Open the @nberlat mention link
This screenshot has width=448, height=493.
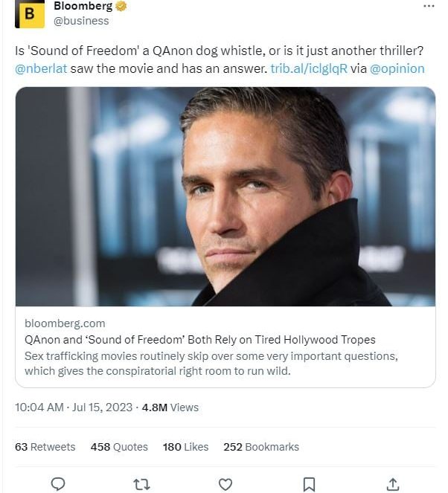[x=41, y=68]
